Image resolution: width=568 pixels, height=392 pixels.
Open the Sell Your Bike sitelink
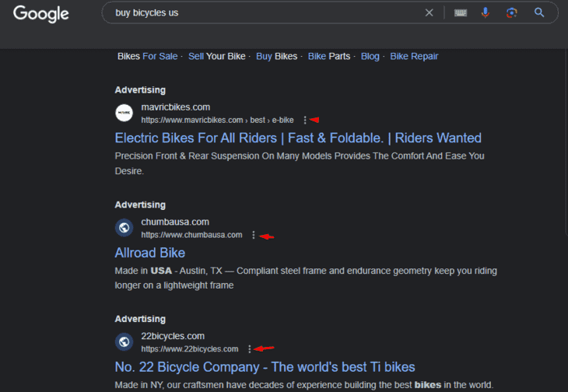[x=216, y=57]
